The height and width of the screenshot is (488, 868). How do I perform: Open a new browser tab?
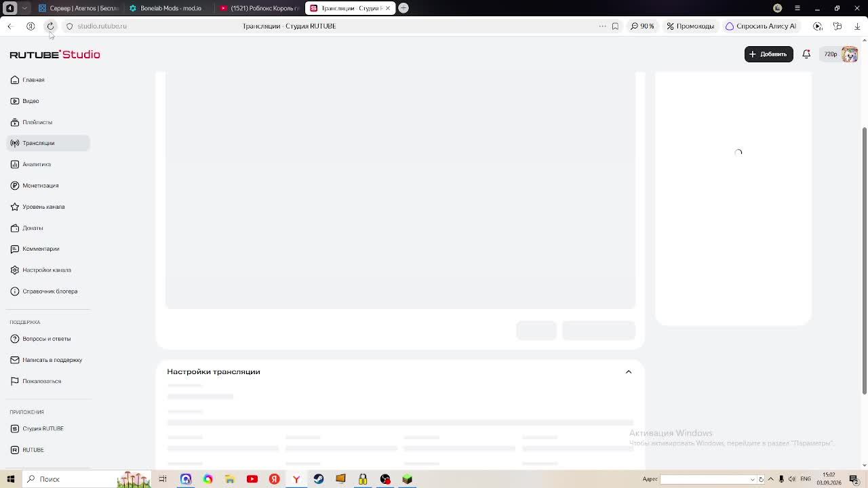pyautogui.click(x=403, y=8)
